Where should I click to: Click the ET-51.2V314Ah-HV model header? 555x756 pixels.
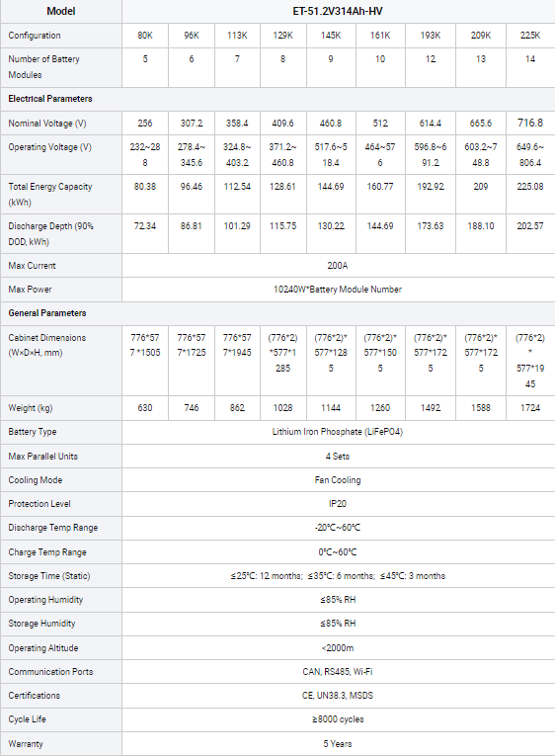pyautogui.click(x=337, y=11)
